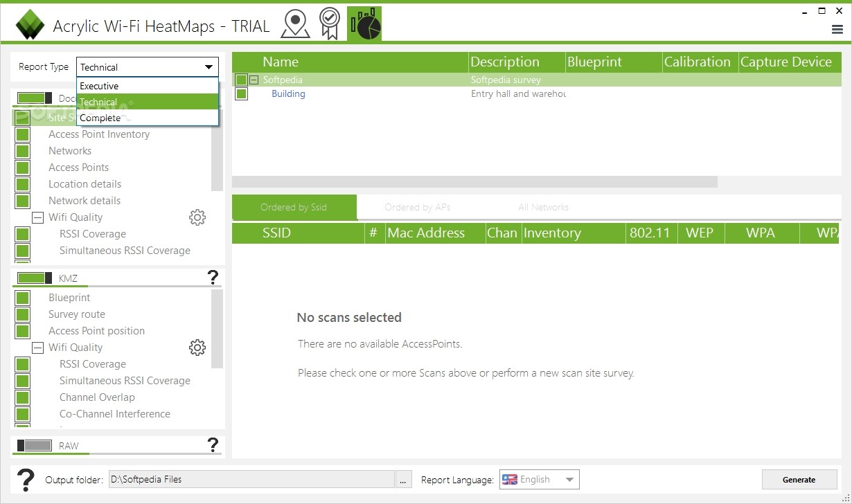Toggle the Access Point Inventory checkbox
This screenshot has height=504, width=852.
click(x=22, y=134)
